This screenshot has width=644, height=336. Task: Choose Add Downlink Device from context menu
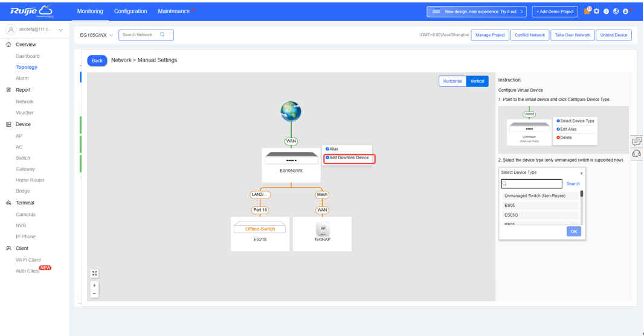point(349,158)
